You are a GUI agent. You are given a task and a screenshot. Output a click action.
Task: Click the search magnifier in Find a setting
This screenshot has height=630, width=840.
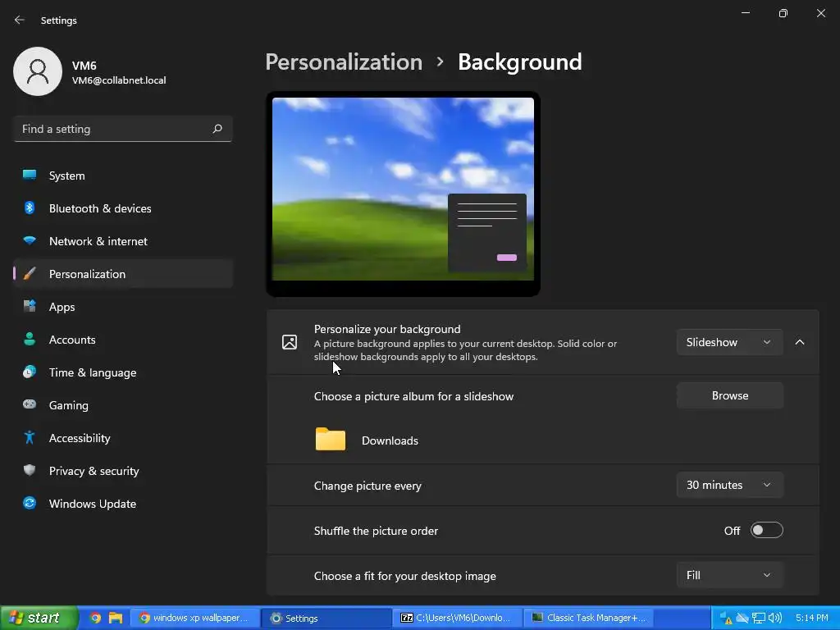pyautogui.click(x=217, y=129)
